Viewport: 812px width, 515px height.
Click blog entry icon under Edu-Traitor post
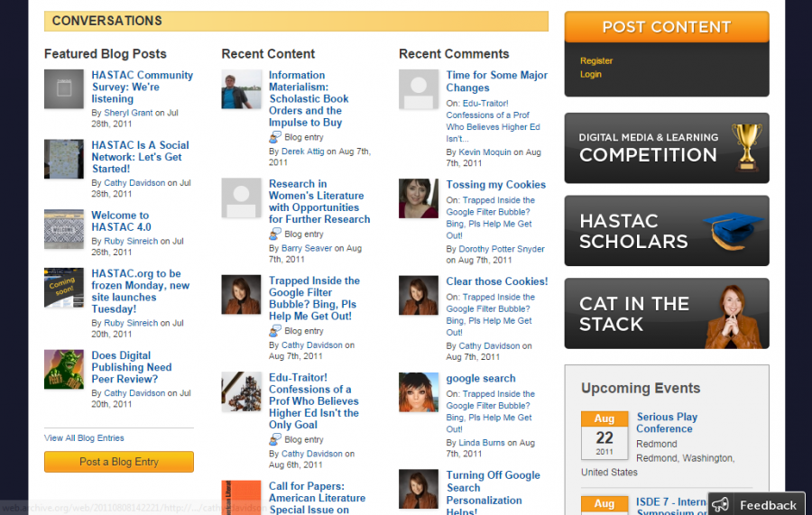[275, 439]
